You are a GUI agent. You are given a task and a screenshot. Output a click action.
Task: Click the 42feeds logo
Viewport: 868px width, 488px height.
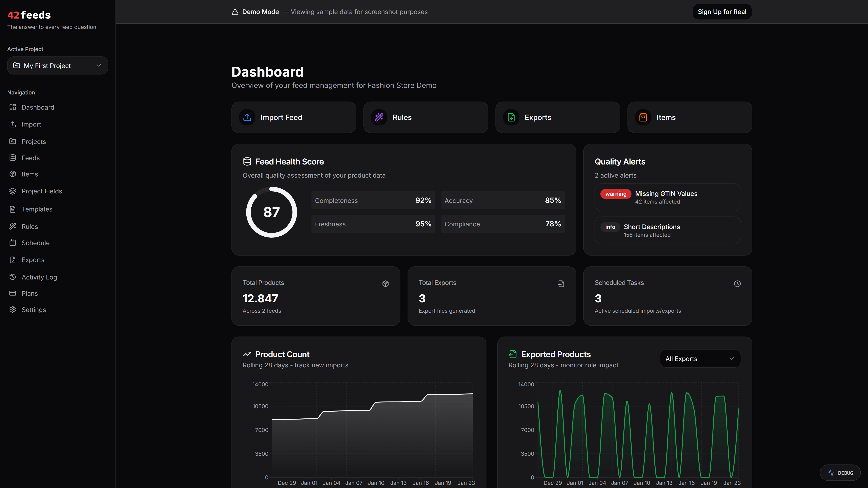[29, 15]
